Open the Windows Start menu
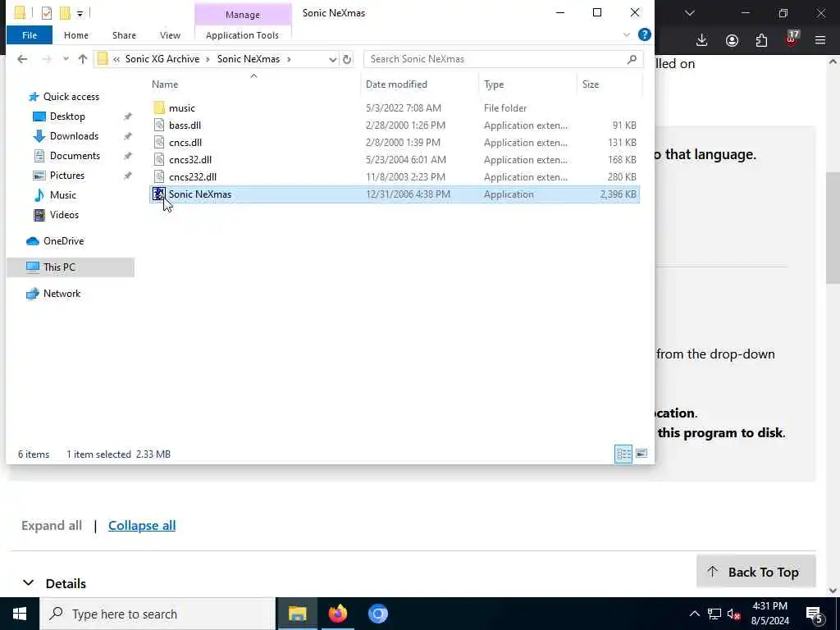This screenshot has height=630, width=840. point(20,614)
